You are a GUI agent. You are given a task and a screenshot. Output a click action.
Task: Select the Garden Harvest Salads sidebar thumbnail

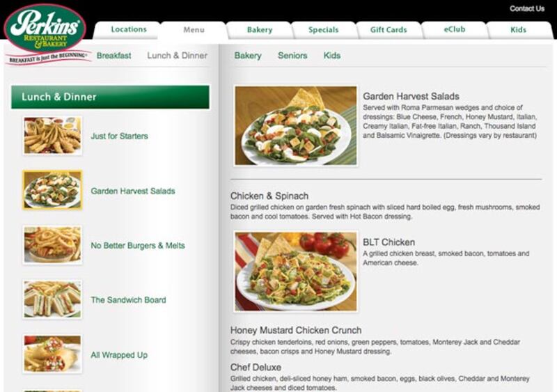[x=52, y=190]
